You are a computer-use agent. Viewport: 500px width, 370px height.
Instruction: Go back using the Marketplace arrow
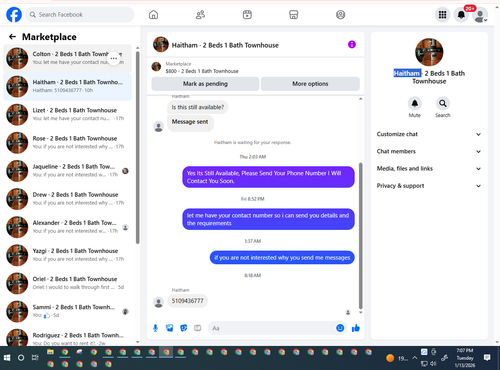12,37
